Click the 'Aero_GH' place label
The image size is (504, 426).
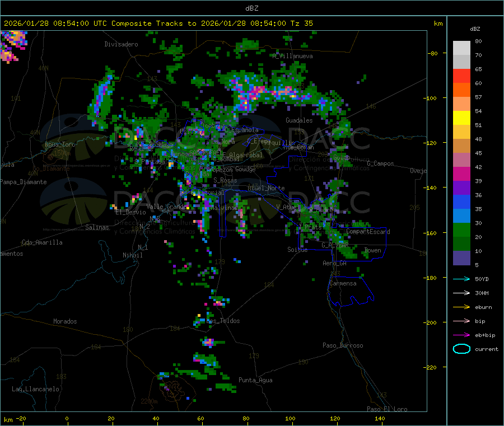tap(335, 263)
